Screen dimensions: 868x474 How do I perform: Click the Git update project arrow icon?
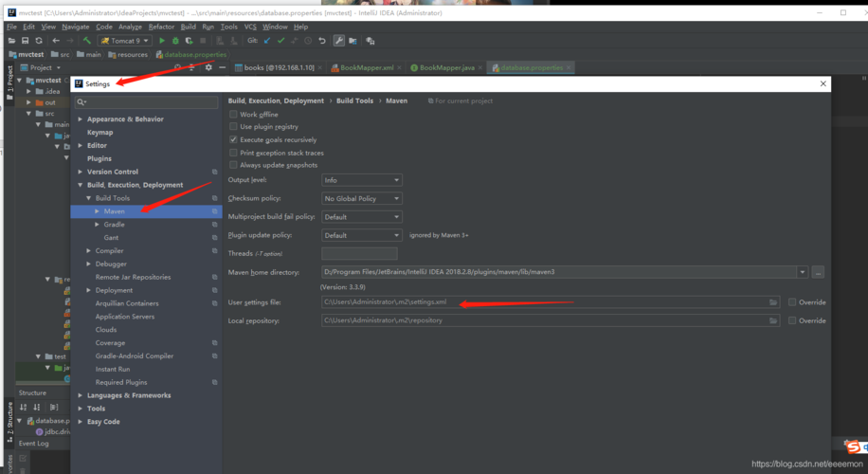coord(267,41)
